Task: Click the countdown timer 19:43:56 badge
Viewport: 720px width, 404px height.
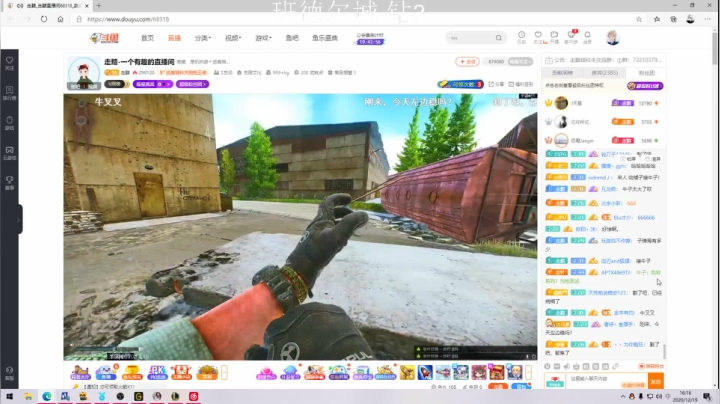Action: pos(370,42)
